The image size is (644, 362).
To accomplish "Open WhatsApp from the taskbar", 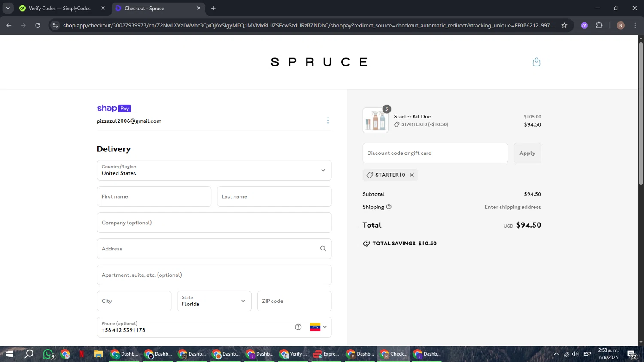I will (48, 354).
